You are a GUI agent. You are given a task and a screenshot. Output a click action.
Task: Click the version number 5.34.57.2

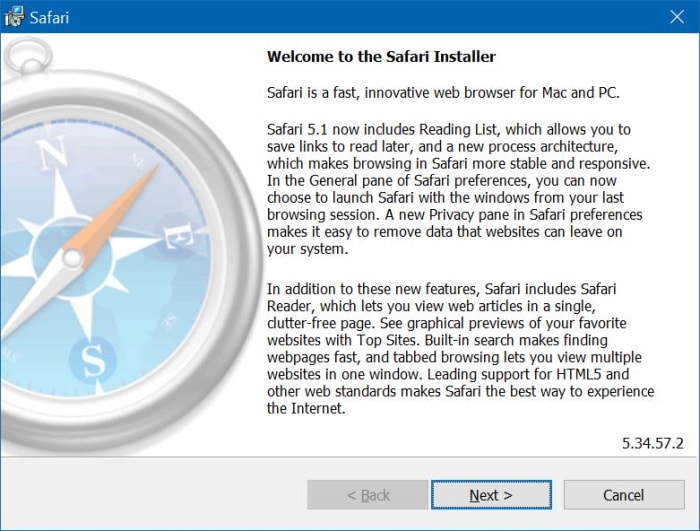(x=653, y=443)
